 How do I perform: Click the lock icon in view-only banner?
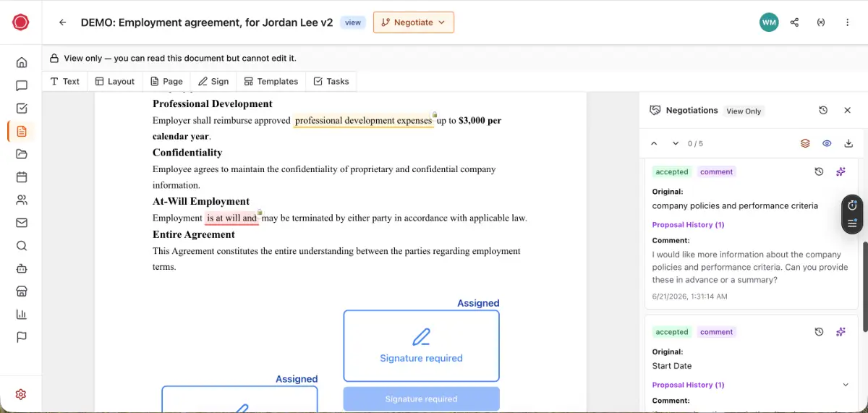(x=54, y=59)
